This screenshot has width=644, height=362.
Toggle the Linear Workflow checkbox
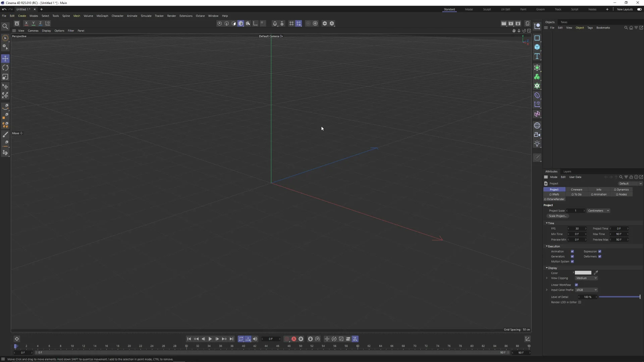pos(576,285)
